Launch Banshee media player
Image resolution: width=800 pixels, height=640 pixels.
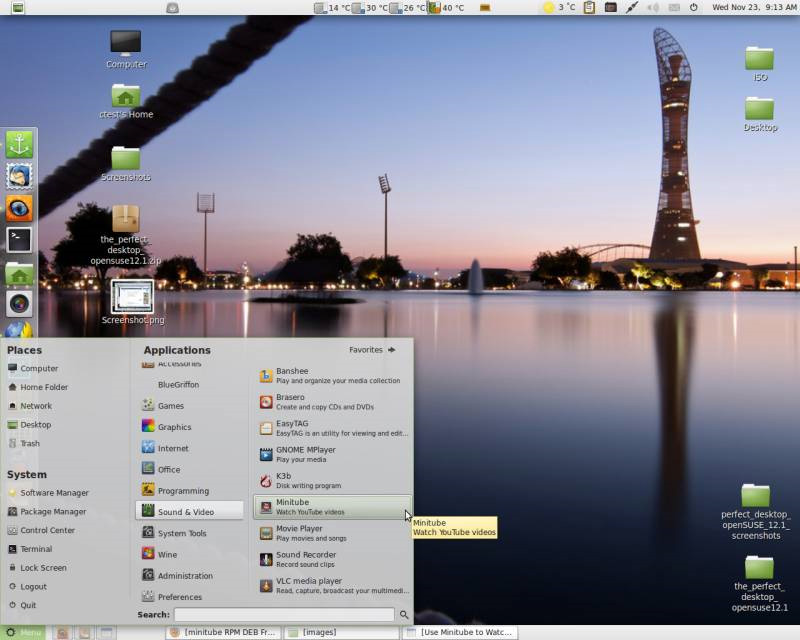pyautogui.click(x=320, y=376)
